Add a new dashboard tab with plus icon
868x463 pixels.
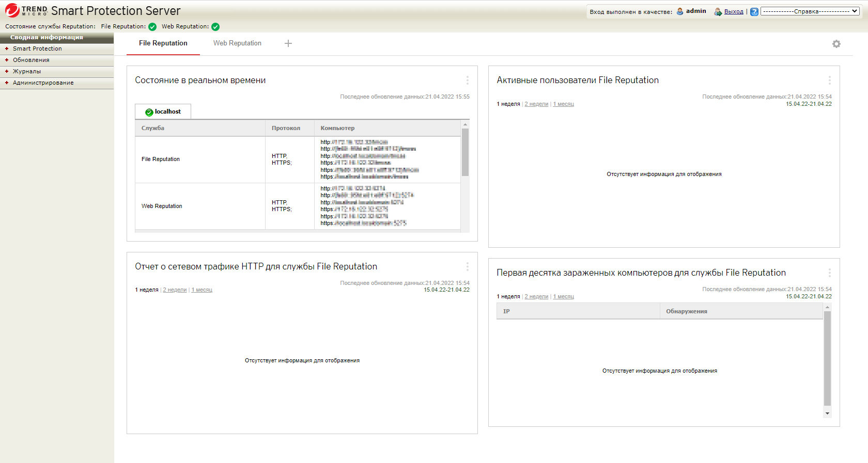pyautogui.click(x=288, y=43)
